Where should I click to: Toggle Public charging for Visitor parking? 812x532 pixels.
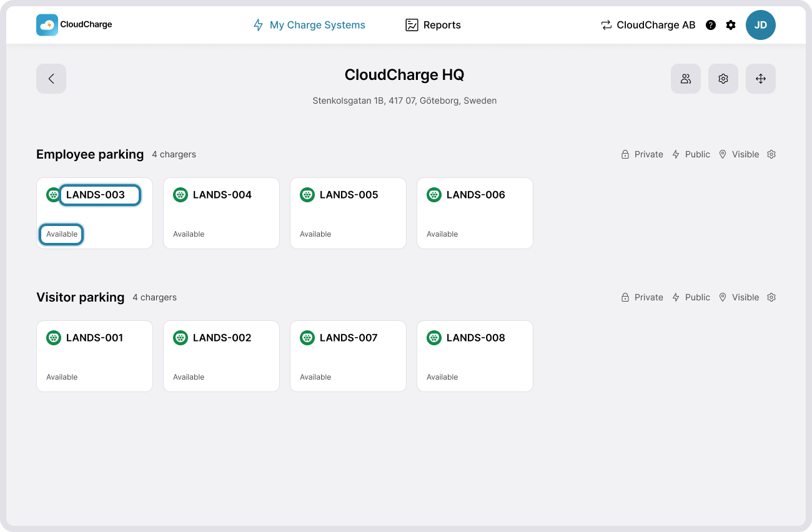tap(691, 297)
